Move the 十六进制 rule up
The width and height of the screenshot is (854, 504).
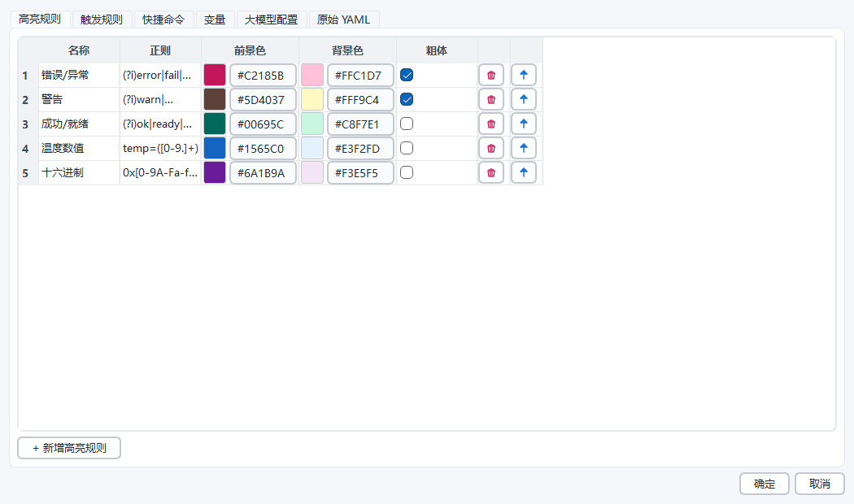(524, 172)
